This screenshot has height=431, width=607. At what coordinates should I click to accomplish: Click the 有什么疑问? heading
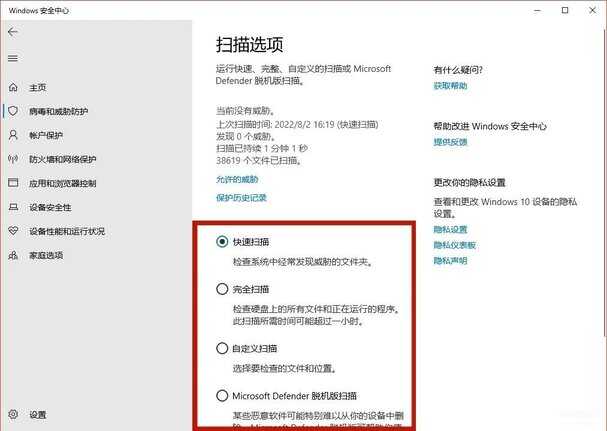[458, 70]
